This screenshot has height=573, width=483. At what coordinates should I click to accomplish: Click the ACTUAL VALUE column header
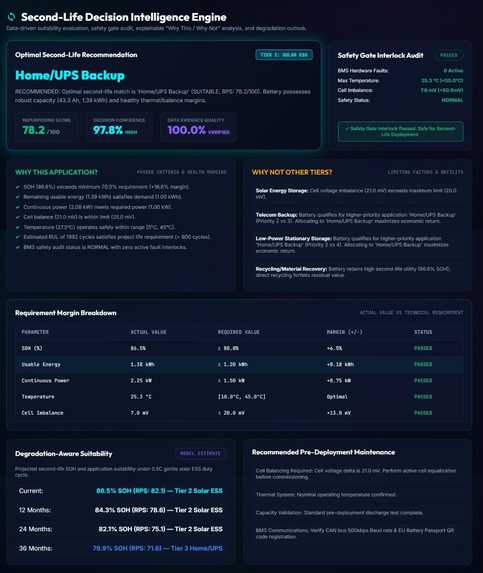point(148,332)
